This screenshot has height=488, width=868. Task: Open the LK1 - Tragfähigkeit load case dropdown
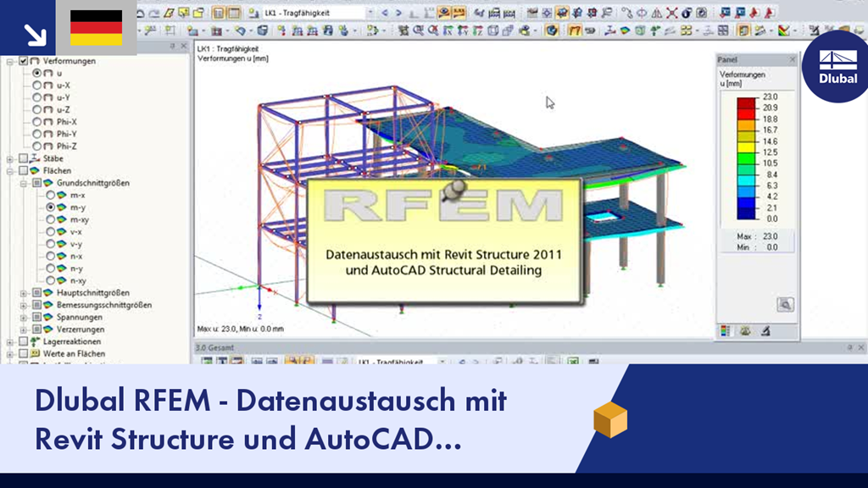pos(370,13)
